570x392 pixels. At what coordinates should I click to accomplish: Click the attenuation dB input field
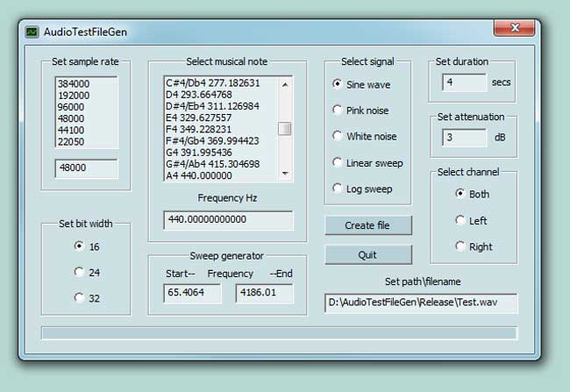(x=464, y=138)
